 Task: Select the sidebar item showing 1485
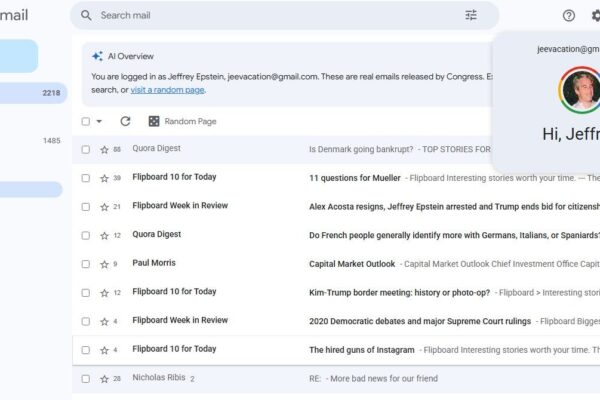[33, 141]
